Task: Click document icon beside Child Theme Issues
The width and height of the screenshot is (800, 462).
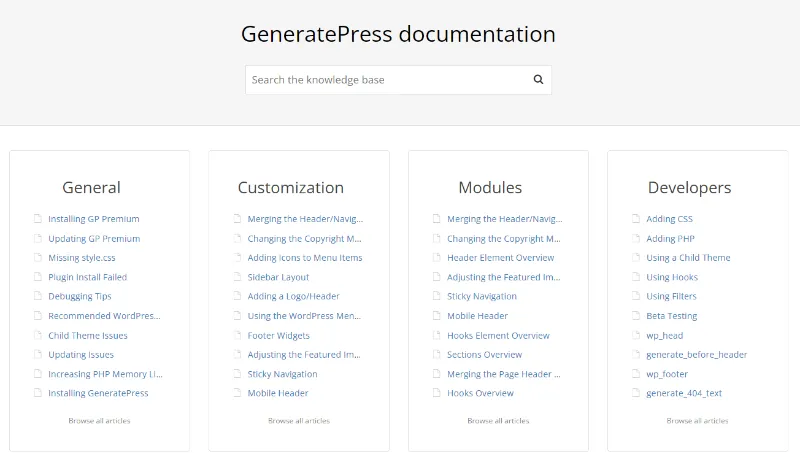Action: coord(38,335)
